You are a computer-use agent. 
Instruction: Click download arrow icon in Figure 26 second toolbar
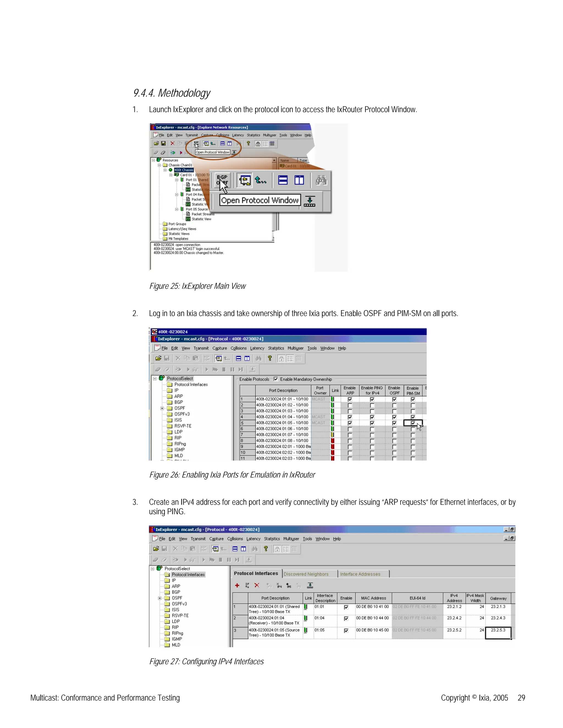pos(252,369)
